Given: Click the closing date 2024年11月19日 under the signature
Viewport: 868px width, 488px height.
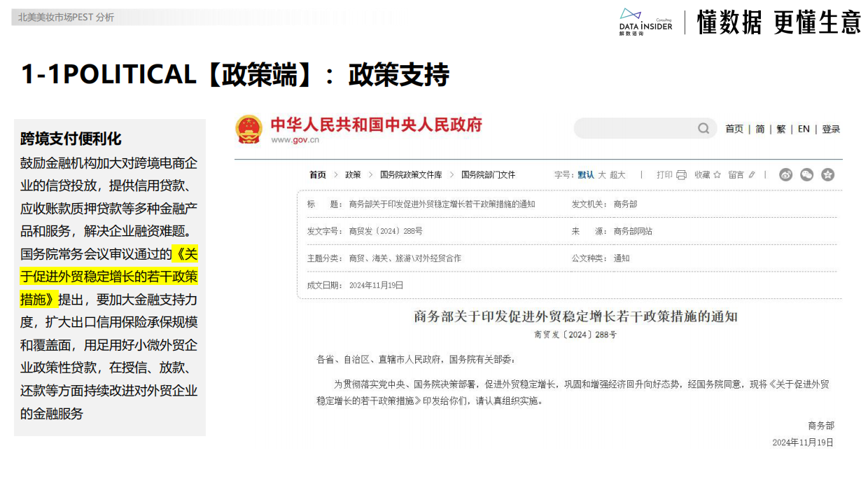Looking at the screenshot, I should click(804, 442).
